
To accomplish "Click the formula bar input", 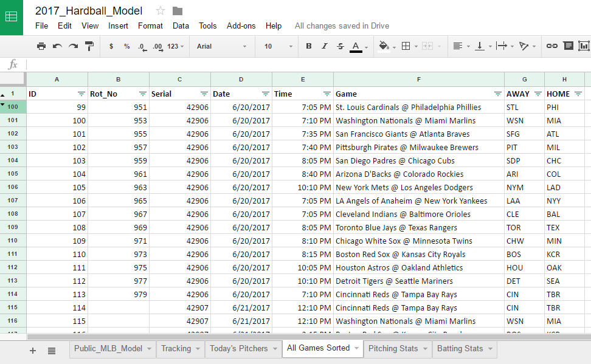I will coord(308,64).
